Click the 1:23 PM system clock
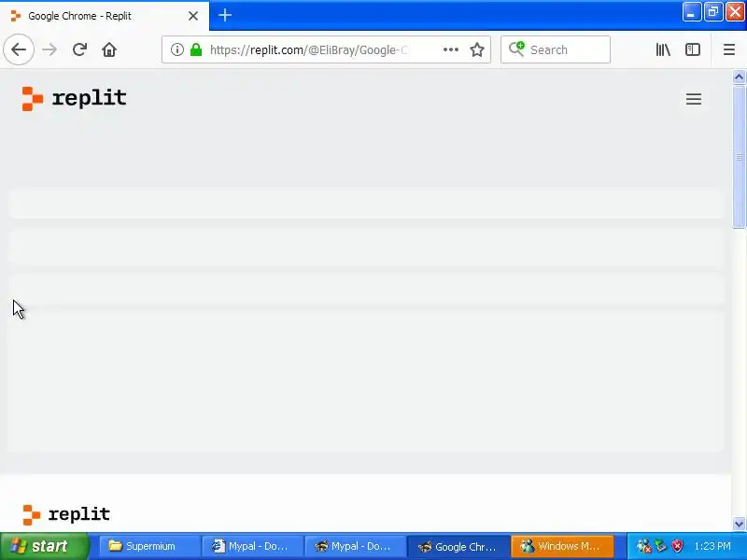The image size is (747, 560). click(x=712, y=546)
